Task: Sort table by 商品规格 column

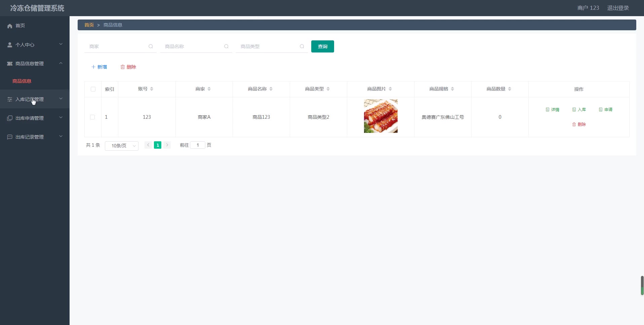Action: pyautogui.click(x=452, y=89)
